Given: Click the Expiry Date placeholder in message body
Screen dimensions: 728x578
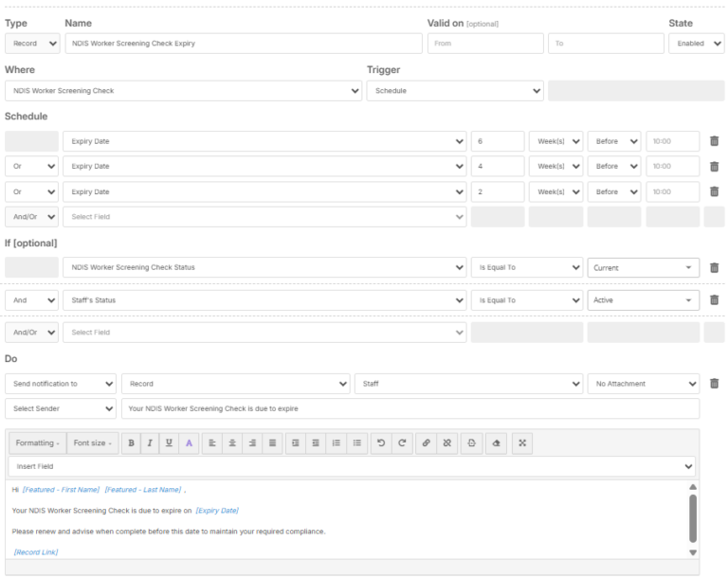Looking at the screenshot, I should (x=217, y=510).
